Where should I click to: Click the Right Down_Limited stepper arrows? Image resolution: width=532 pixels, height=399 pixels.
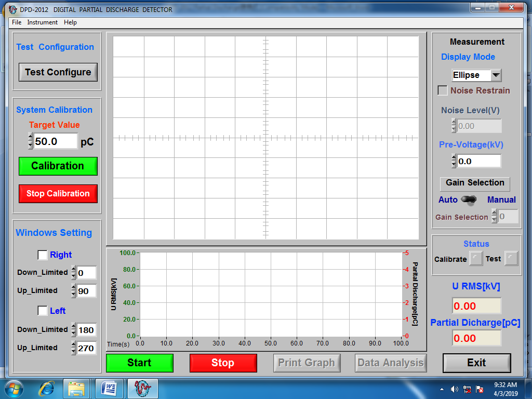[x=74, y=273]
